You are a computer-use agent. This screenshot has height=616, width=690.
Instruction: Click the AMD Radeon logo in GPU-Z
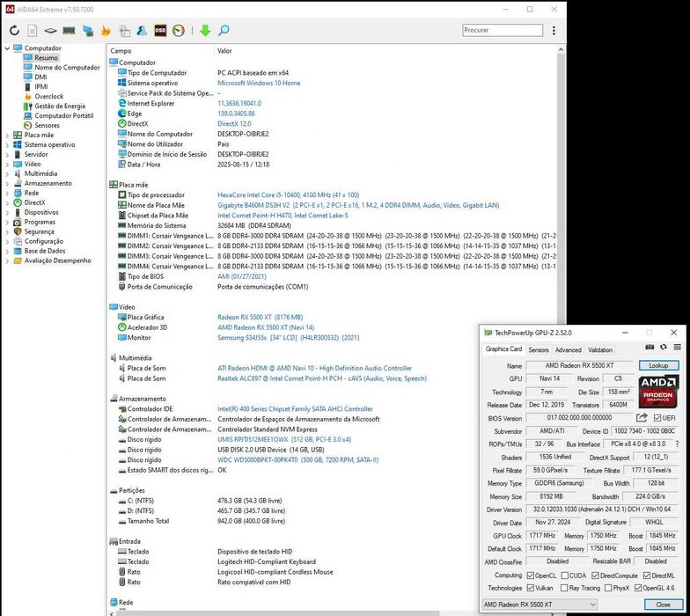[658, 391]
